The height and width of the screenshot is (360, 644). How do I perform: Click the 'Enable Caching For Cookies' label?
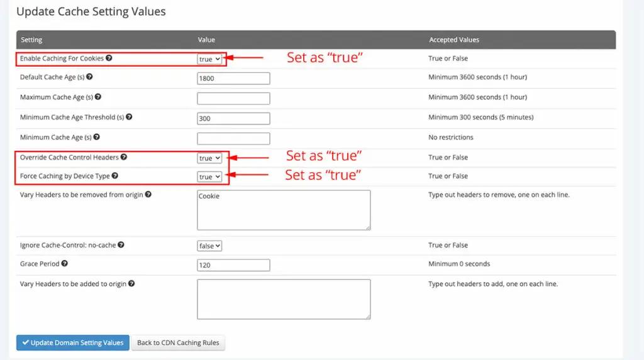point(62,58)
